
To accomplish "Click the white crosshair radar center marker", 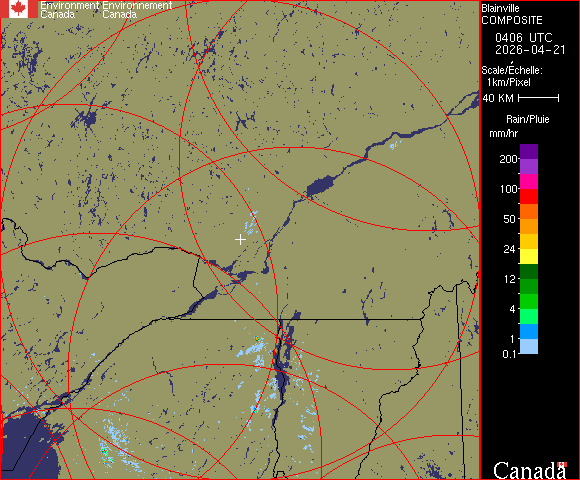I will point(240,240).
